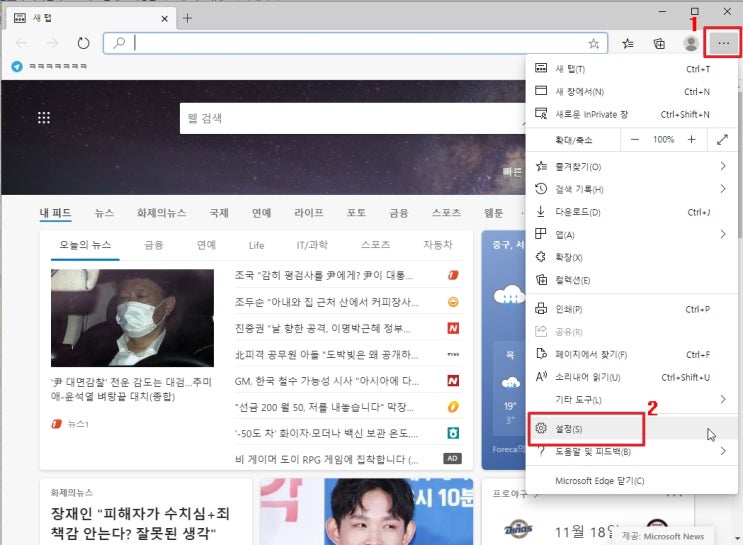Viewport: 743px width, 545px height.
Task: Enter full screen via the expand arrow icon
Action: click(722, 139)
